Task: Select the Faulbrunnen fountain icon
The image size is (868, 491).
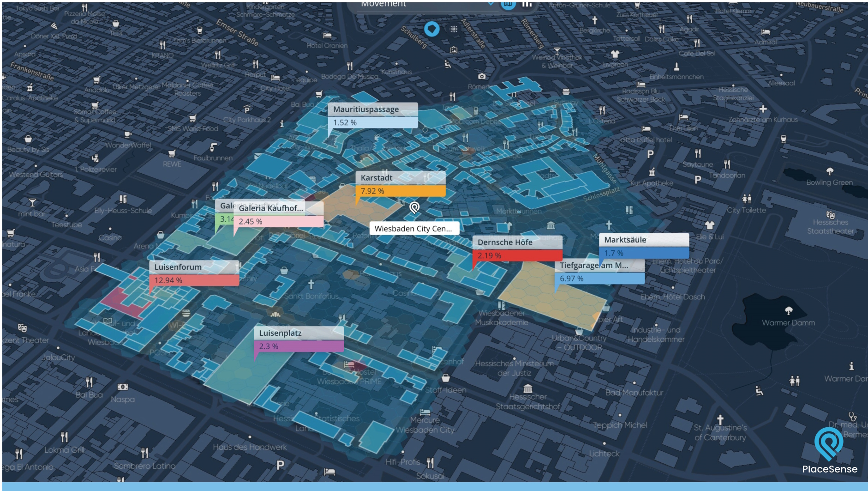Action: pyautogui.click(x=213, y=147)
